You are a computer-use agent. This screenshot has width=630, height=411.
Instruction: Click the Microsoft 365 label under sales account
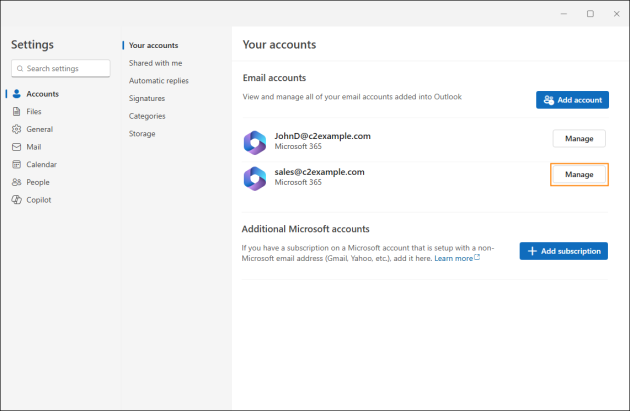(298, 182)
